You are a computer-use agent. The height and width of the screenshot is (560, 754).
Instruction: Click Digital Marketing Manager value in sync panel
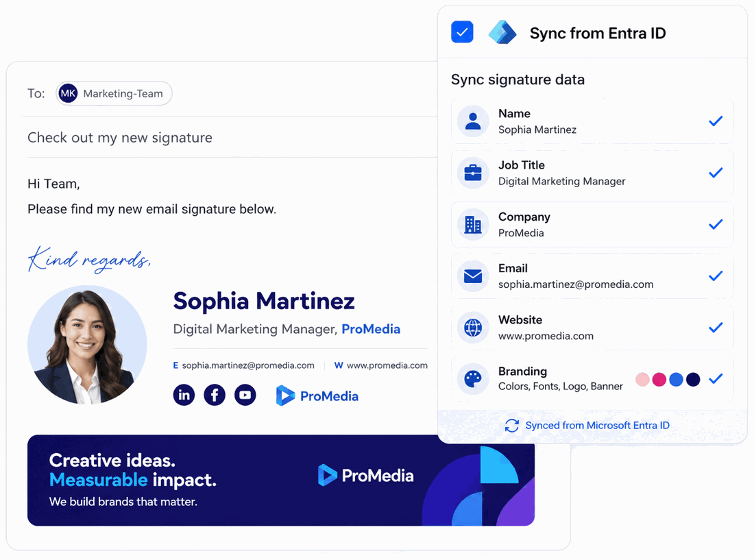tap(561, 181)
